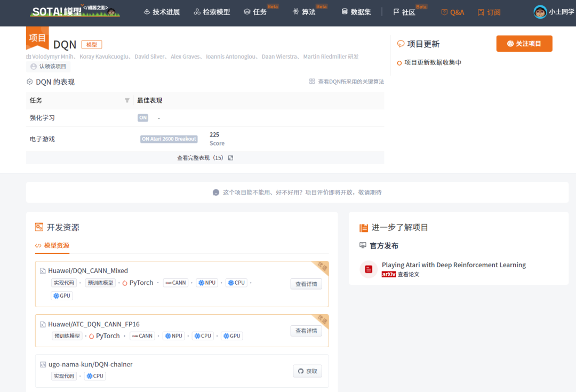Click the 小土同学 username
576x392 pixels.
tap(561, 12)
